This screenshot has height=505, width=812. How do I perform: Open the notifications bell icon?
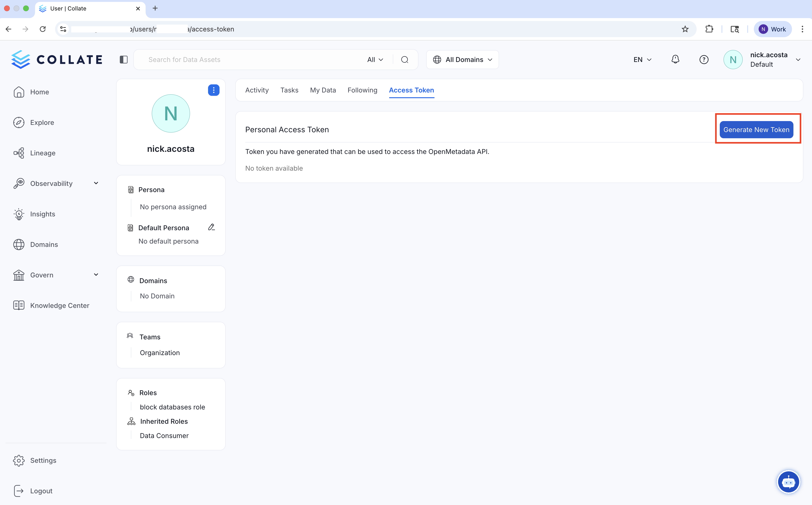click(x=675, y=59)
